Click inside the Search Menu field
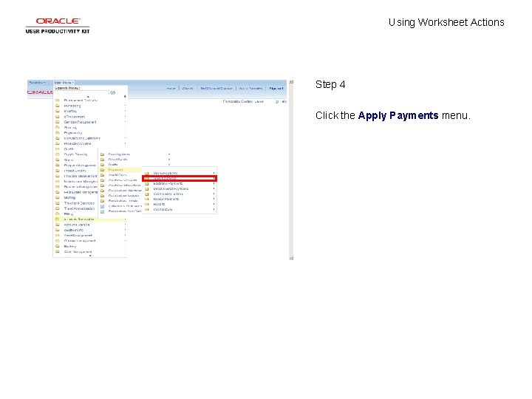 pos(81,92)
